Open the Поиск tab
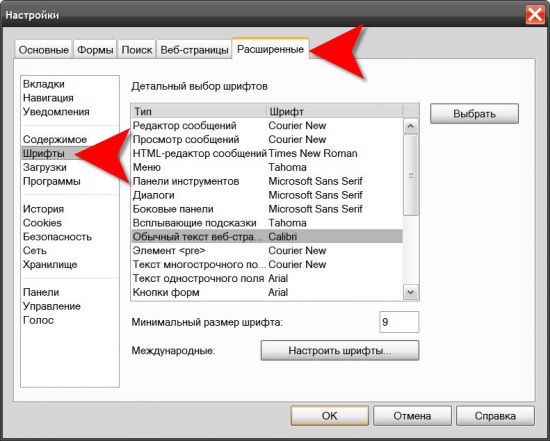This screenshot has width=550, height=441. (136, 50)
